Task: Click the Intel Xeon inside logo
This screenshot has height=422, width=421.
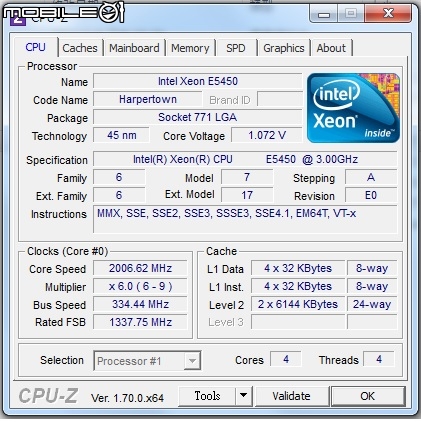Action: tap(353, 108)
